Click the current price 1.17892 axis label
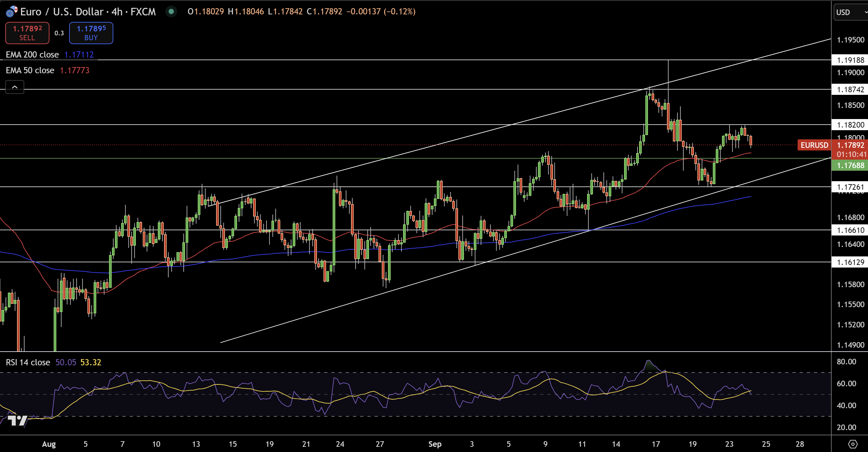The image size is (868, 452). (x=850, y=145)
